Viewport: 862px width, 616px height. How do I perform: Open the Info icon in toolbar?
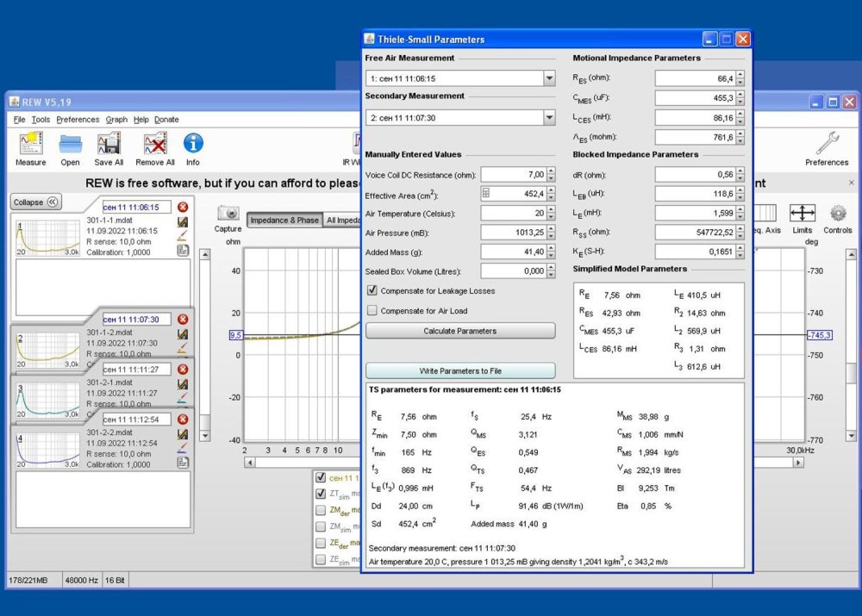[x=193, y=144]
